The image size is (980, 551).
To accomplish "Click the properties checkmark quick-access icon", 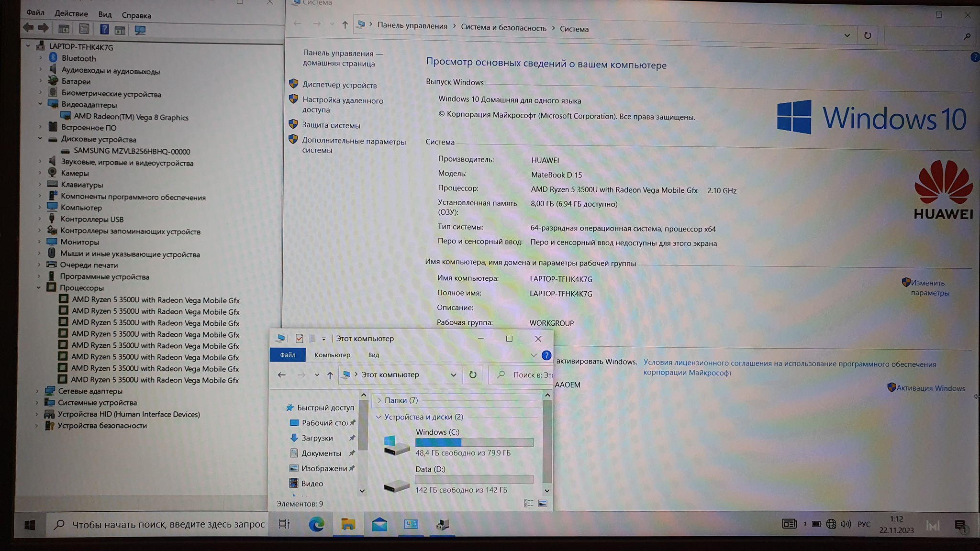I will [x=299, y=339].
